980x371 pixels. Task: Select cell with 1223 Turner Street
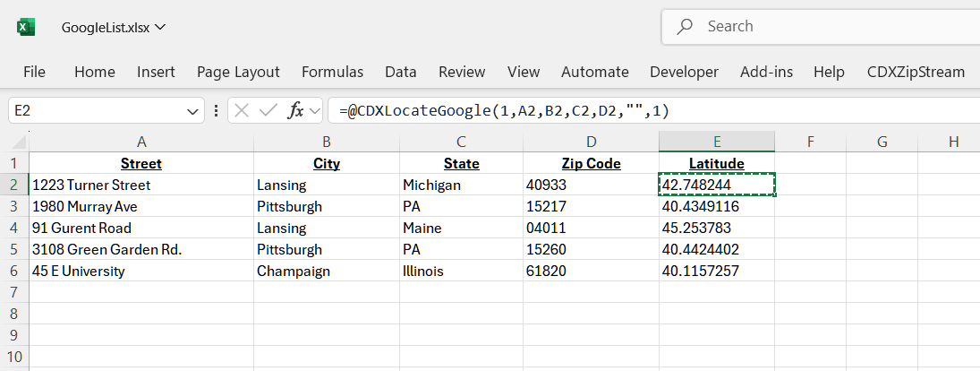(141, 185)
